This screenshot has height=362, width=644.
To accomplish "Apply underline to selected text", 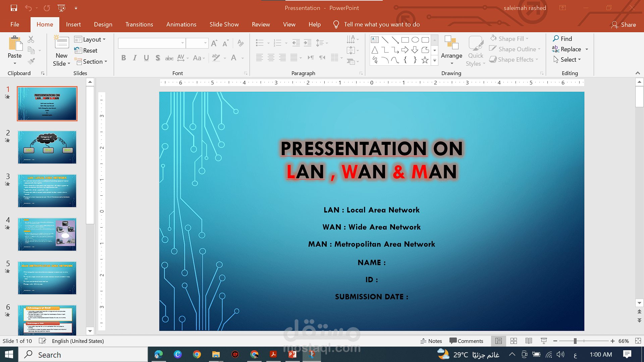I will [x=146, y=58].
